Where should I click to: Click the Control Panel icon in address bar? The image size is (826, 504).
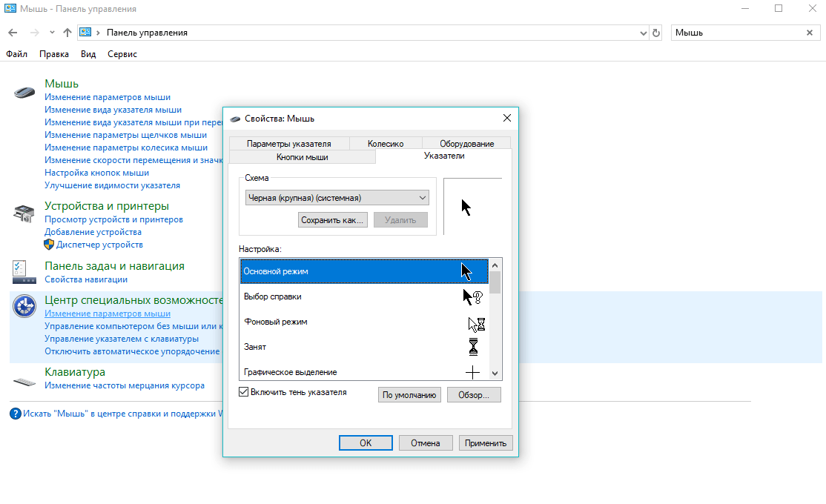click(x=85, y=32)
